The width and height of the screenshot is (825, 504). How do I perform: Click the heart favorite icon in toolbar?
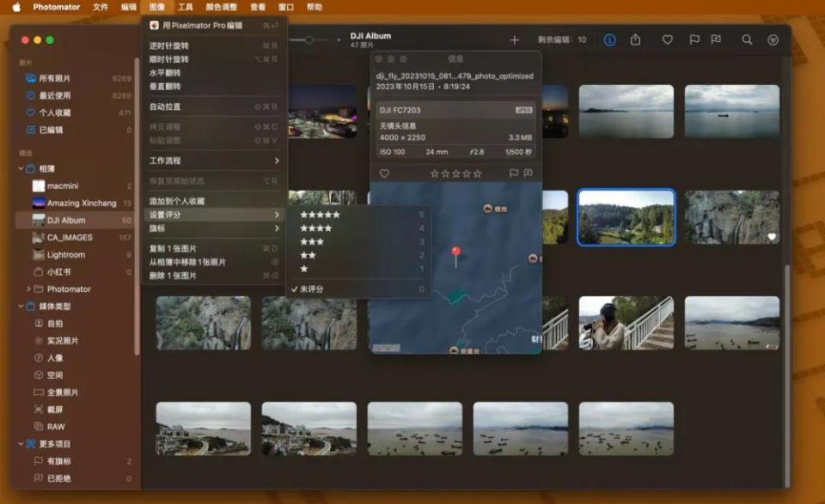tap(667, 40)
